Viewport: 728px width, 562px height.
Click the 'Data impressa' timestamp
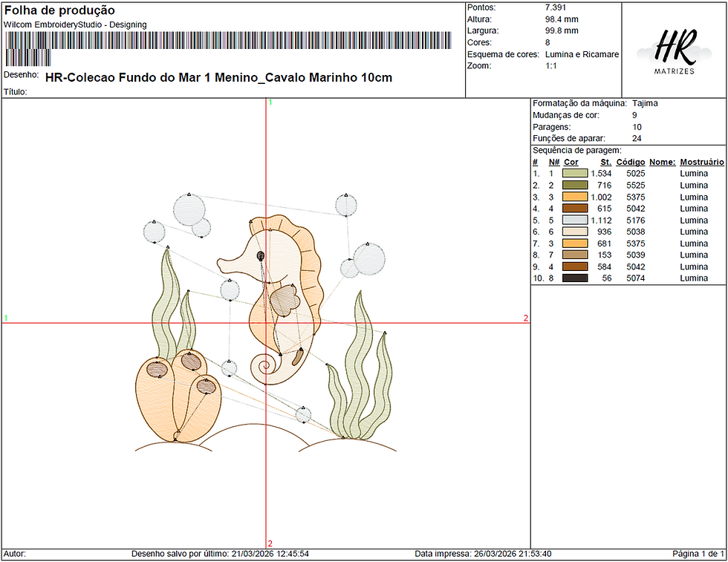(483, 554)
